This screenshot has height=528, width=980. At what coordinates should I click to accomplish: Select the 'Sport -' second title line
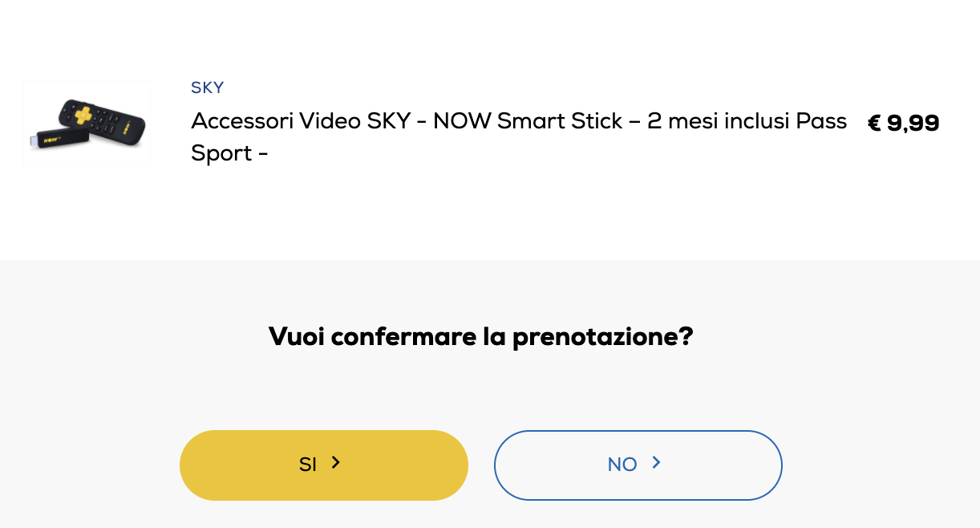[x=229, y=152]
